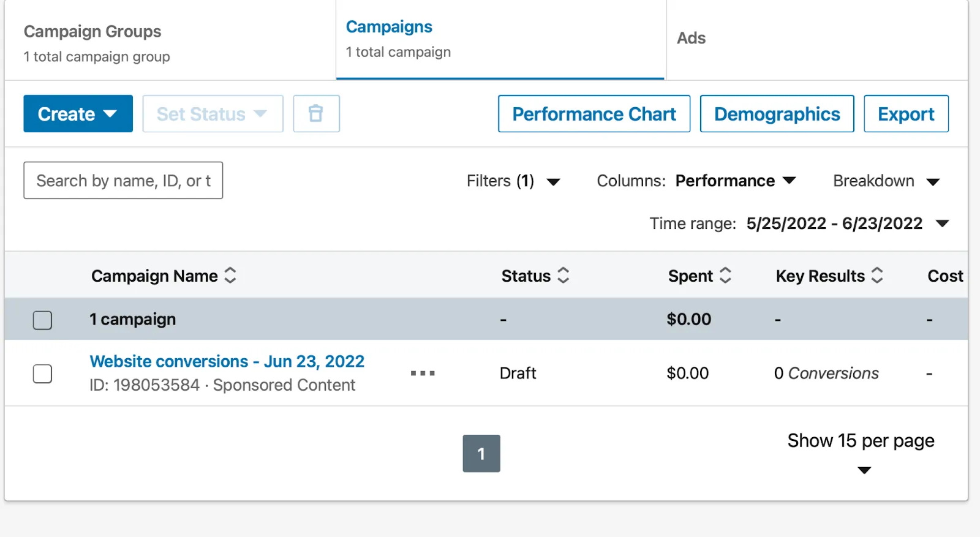The image size is (980, 537).
Task: Open the Performance Chart
Action: pyautogui.click(x=594, y=114)
